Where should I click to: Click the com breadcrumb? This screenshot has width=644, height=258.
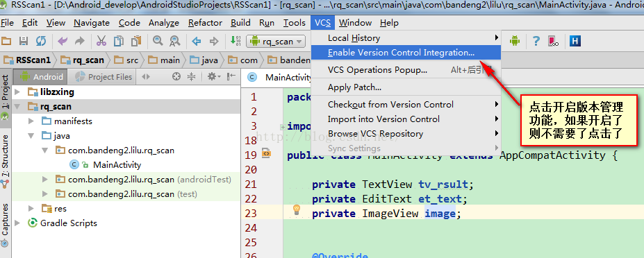coord(243,60)
